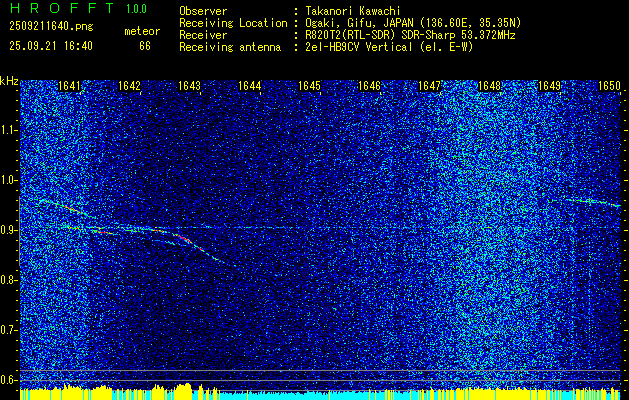This screenshot has width=629, height=400.
Task: Click the version number 1.0.0
Action: point(136,9)
